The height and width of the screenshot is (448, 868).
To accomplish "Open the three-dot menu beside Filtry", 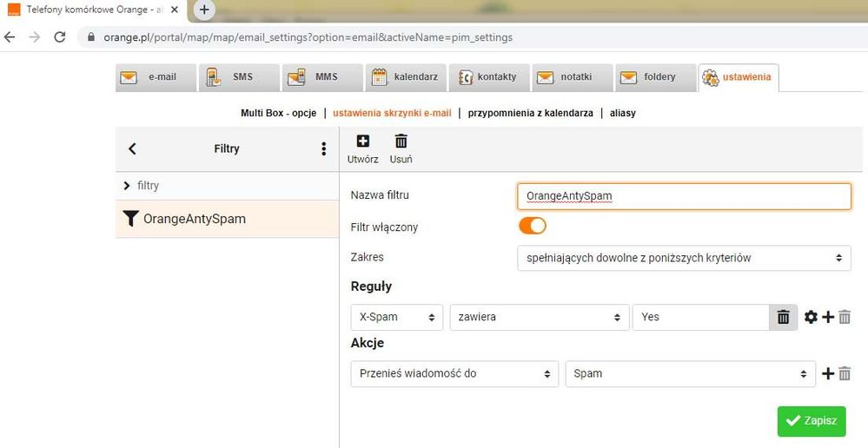I will pos(324,148).
